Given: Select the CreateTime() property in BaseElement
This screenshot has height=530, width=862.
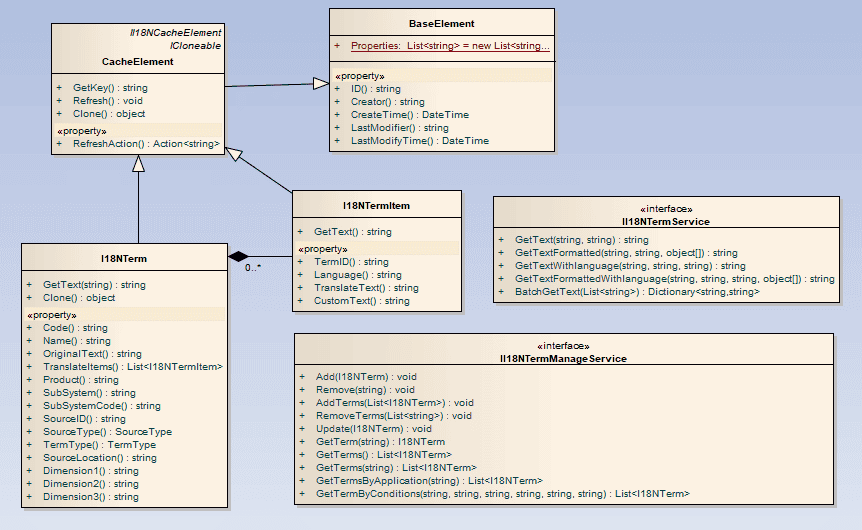Looking at the screenshot, I should point(409,115).
